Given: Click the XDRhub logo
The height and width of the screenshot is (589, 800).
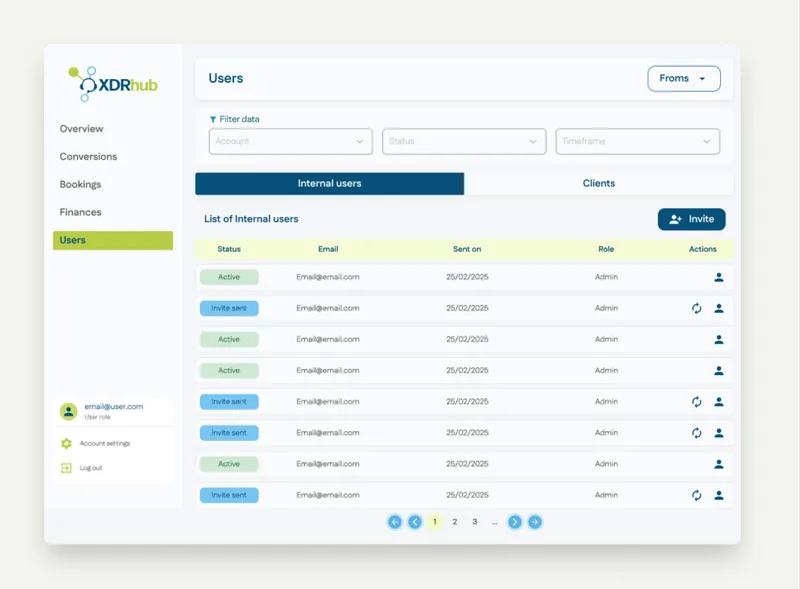Looking at the screenshot, I should [x=113, y=84].
